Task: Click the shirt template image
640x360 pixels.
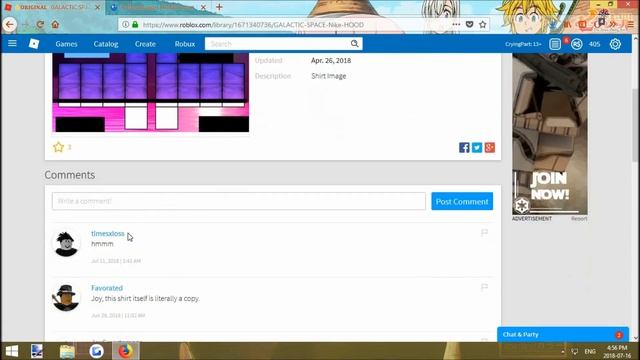Action: (151, 93)
